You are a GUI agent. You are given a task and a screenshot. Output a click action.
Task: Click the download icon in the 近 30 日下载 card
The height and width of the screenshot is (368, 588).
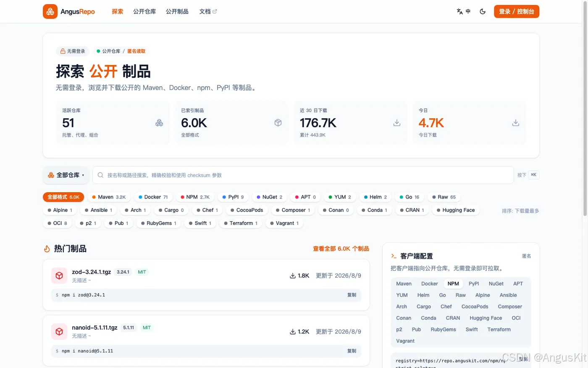(x=397, y=123)
